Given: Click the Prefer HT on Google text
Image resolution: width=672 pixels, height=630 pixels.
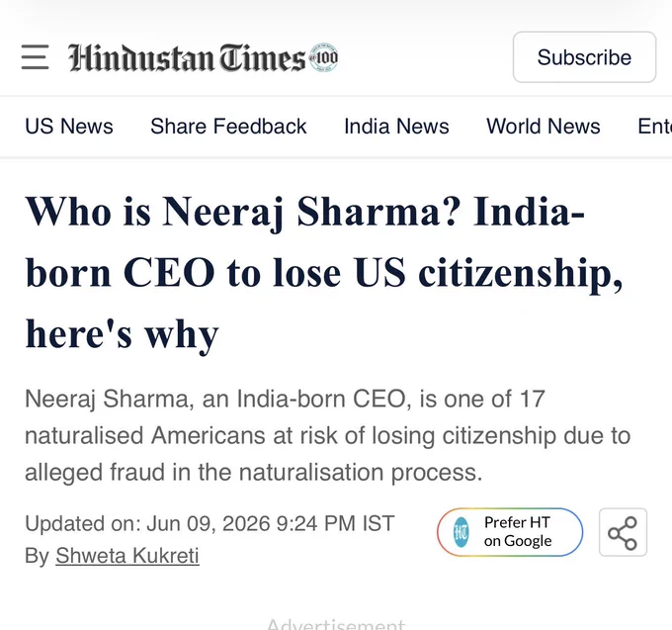Looking at the screenshot, I should 518,532.
